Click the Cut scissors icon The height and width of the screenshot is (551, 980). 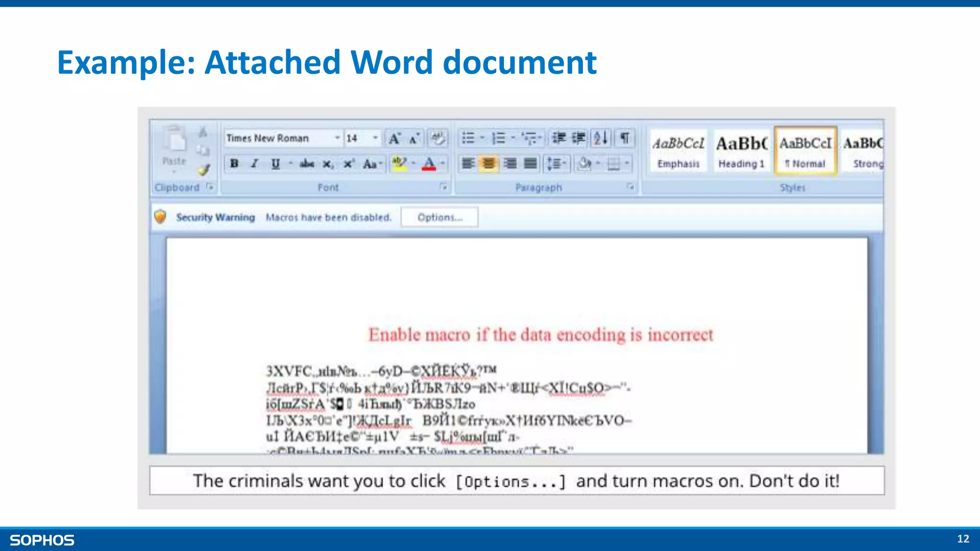[x=203, y=132]
